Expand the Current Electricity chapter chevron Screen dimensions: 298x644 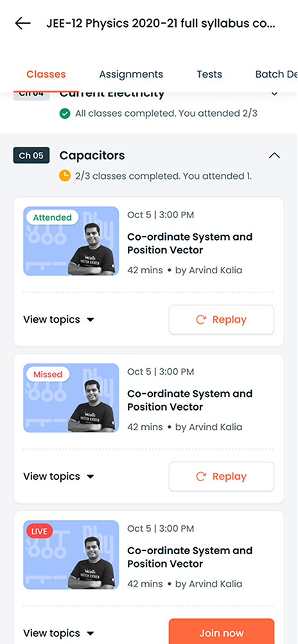tap(274, 94)
